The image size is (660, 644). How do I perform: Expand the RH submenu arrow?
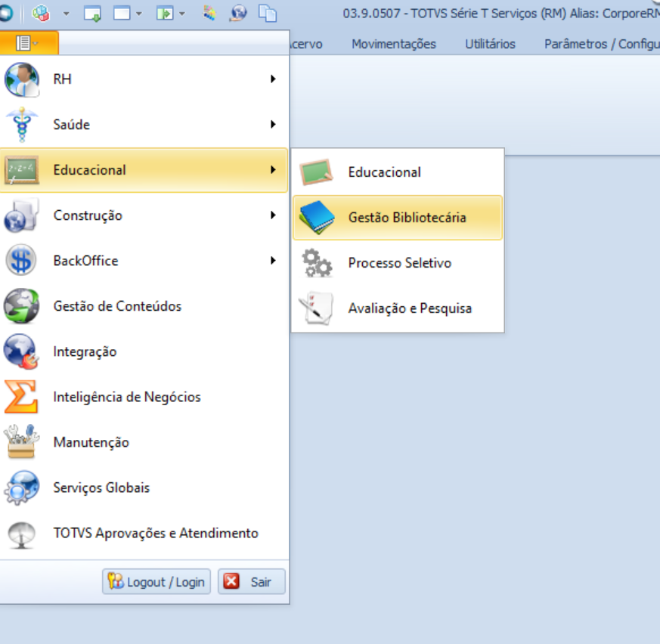point(273,79)
